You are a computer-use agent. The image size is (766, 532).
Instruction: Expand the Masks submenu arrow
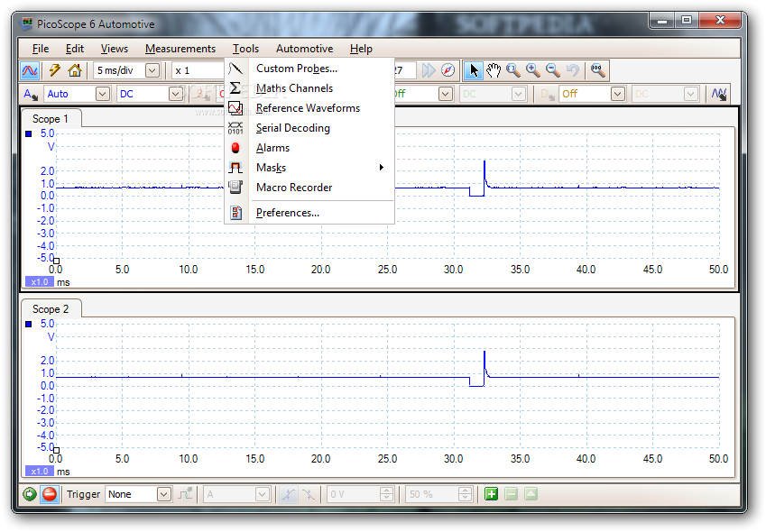[x=382, y=168]
